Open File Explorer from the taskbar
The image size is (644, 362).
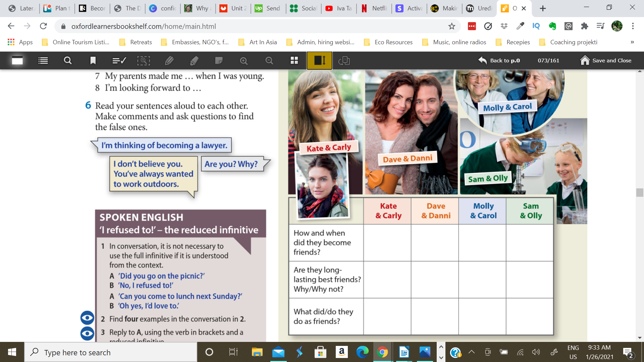(257, 352)
